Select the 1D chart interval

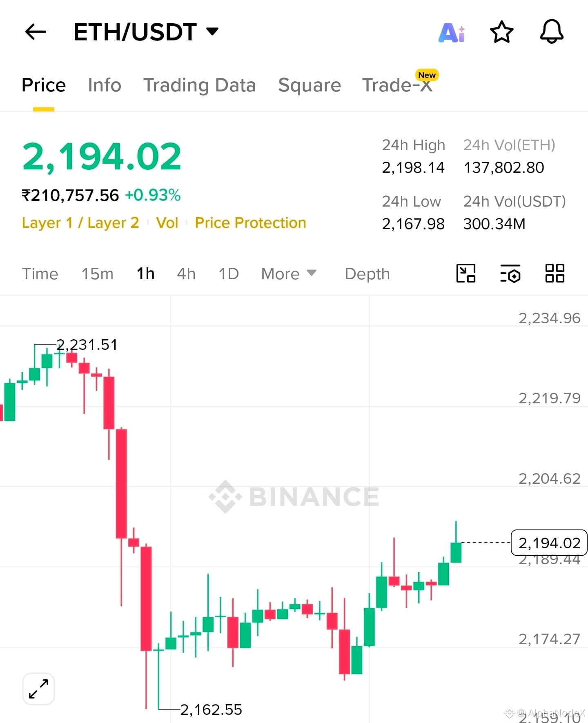(229, 274)
